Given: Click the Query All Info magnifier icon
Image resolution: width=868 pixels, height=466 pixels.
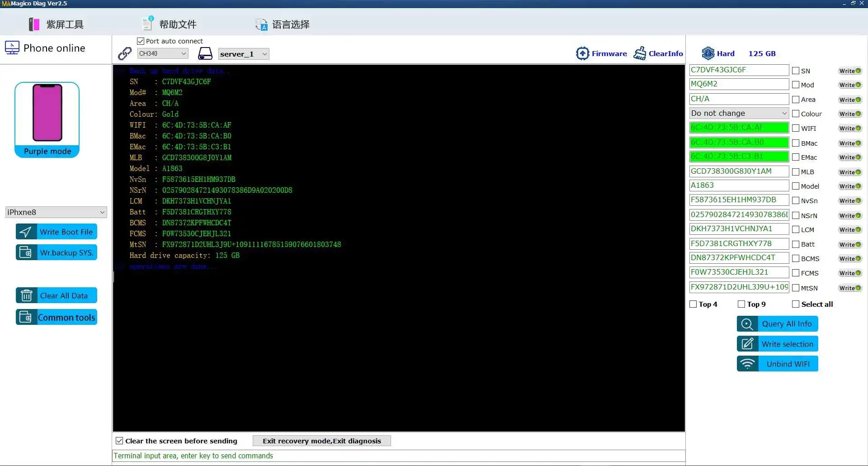Looking at the screenshot, I should (747, 324).
